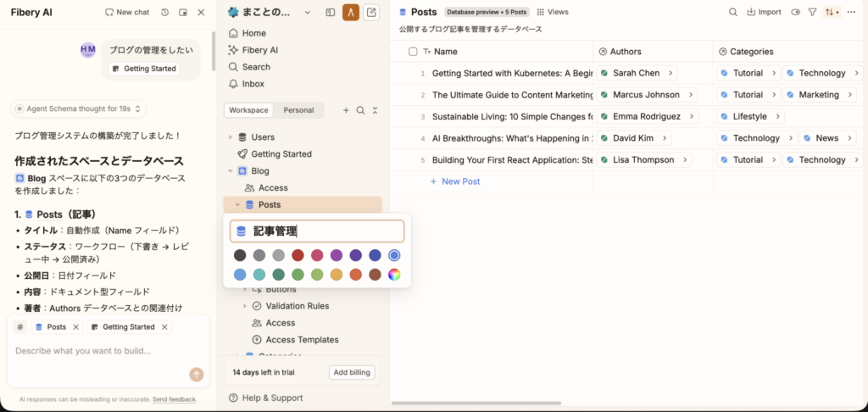
Task: Switch to Workspace tab
Action: coord(248,110)
